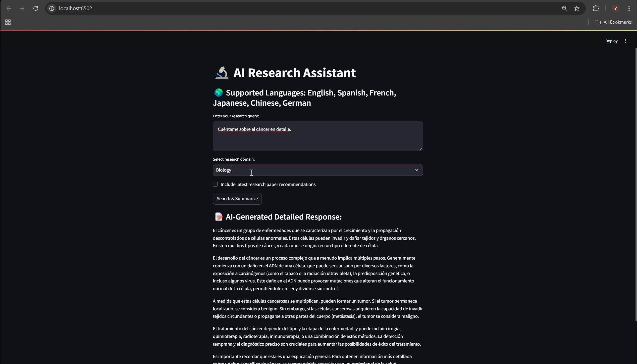Open the Streamlit three-dot app menu
637x364 pixels.
[x=626, y=41]
